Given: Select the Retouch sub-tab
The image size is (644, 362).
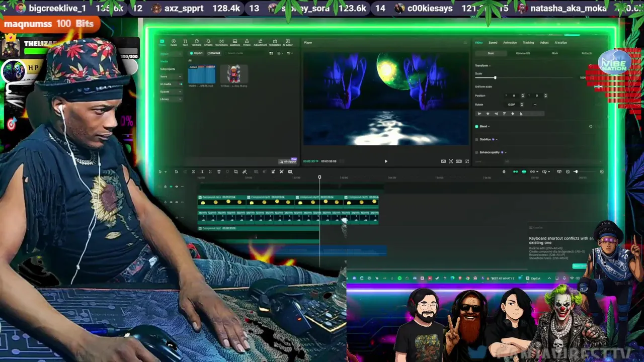Looking at the screenshot, I should 587,53.
